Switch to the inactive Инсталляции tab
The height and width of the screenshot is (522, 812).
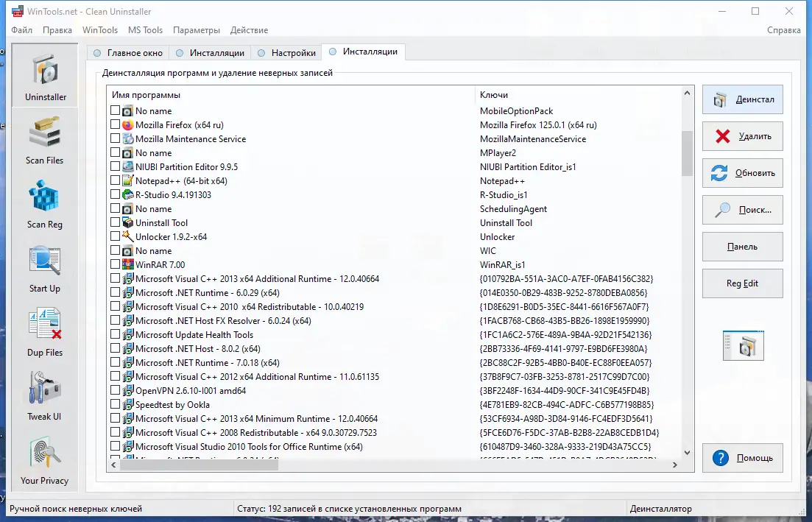[211, 53]
